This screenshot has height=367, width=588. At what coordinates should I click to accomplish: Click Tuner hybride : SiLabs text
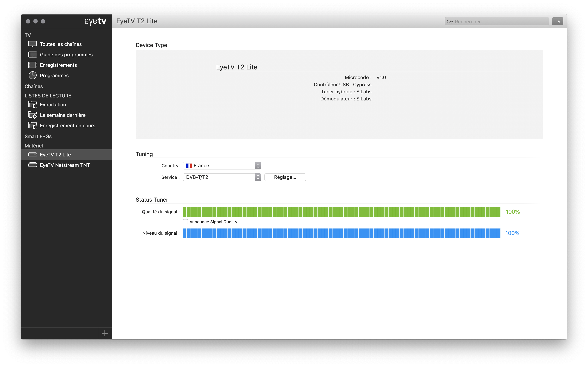346,91
